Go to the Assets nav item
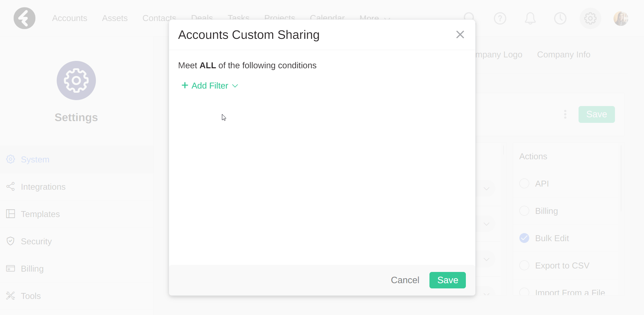 115,18
